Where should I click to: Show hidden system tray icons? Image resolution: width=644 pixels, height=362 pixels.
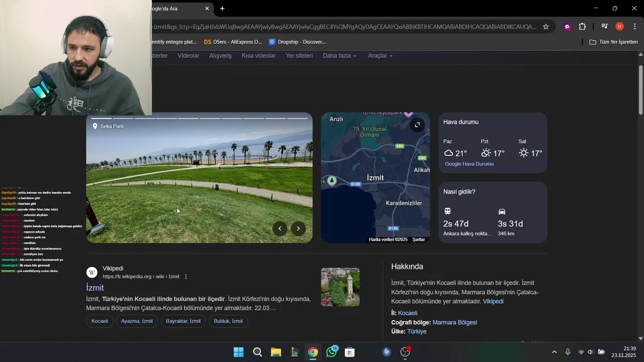554,352
